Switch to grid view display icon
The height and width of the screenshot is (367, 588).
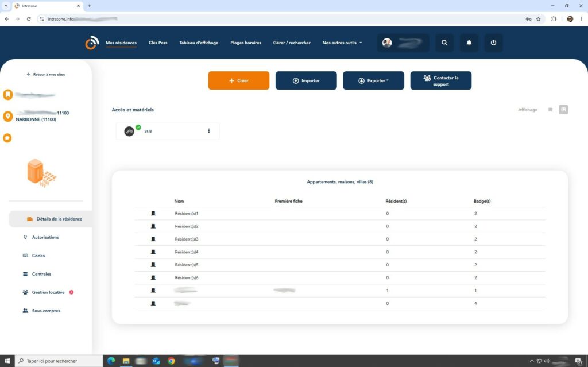(x=563, y=110)
